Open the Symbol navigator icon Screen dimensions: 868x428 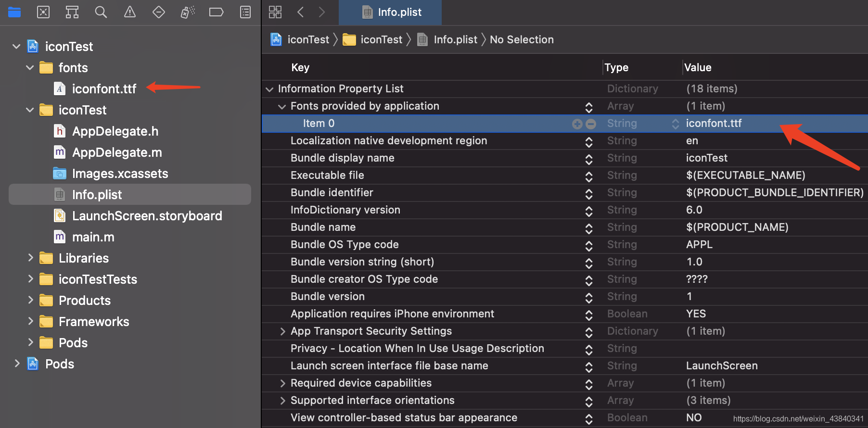[x=72, y=12]
